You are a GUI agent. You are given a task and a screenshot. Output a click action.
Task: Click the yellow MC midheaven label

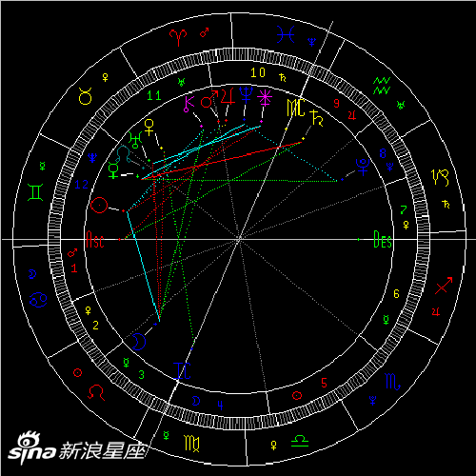(296, 108)
